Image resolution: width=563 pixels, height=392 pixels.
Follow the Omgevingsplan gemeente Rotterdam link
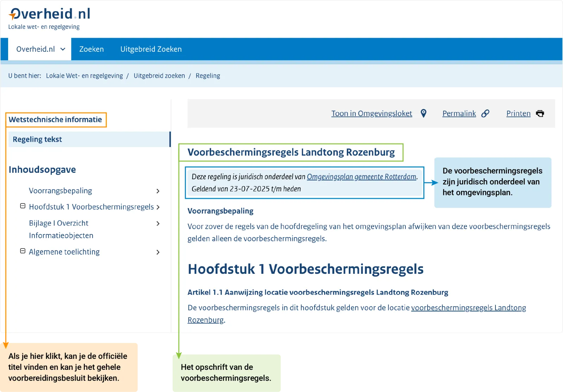361,177
